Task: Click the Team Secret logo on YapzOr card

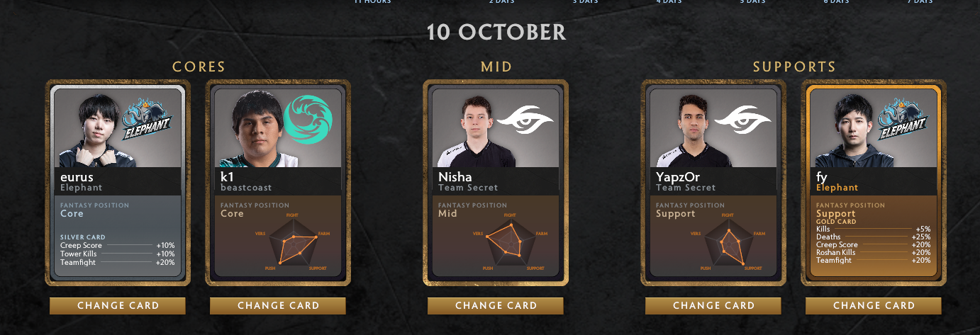Action: tap(742, 120)
